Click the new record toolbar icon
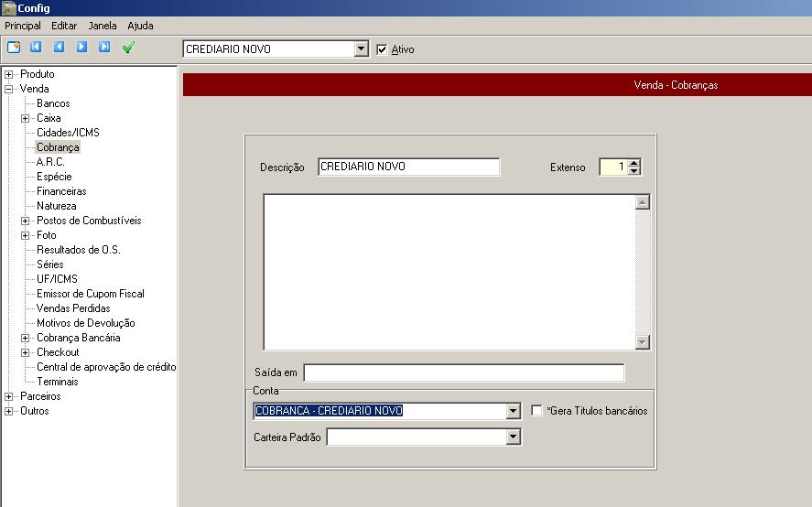This screenshot has width=812, height=507. coord(14,47)
